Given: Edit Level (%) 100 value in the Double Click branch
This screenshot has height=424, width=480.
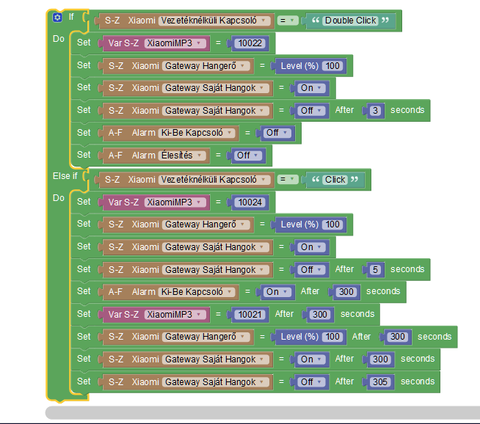Looking at the screenshot, I should 332,66.
